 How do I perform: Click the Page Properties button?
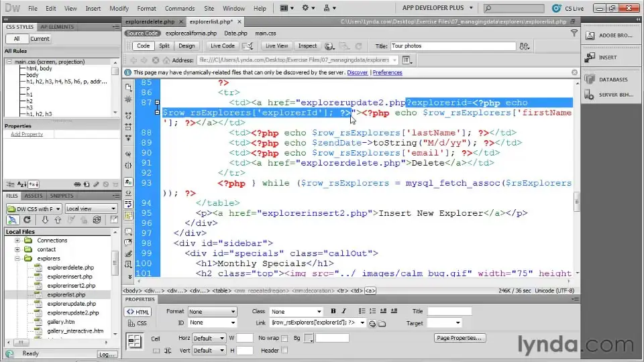460,338
